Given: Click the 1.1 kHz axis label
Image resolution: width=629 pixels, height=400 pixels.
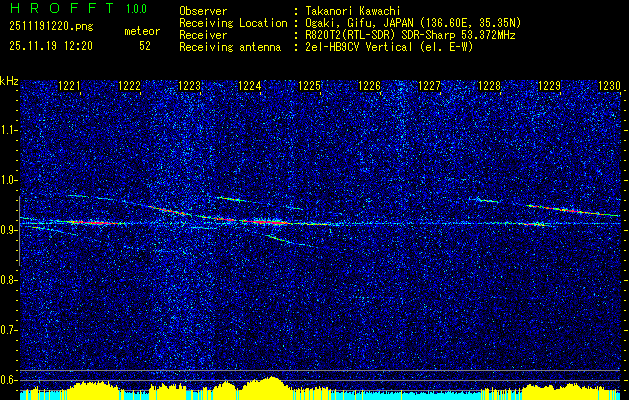Looking at the screenshot, I should click(x=8, y=130).
